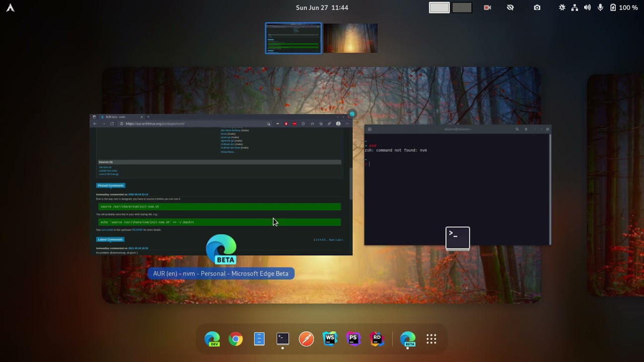Click the large Edge Beta window icon
This screenshot has height=362, width=644.
click(x=221, y=249)
